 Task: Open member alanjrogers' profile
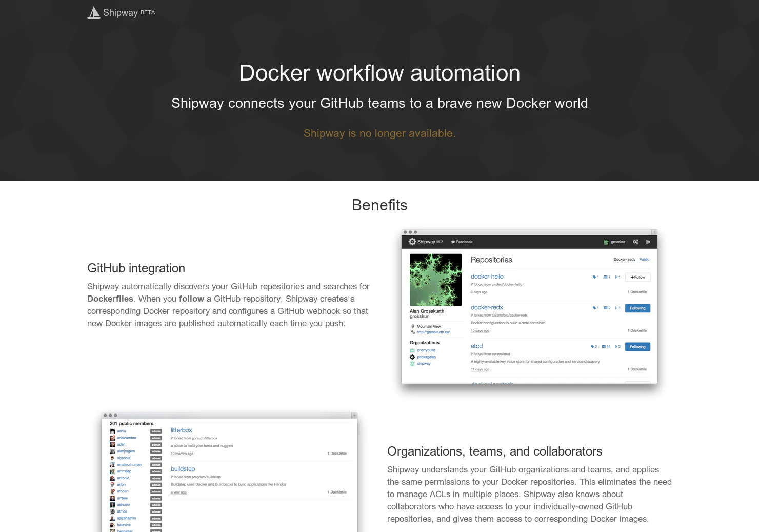pyautogui.click(x=126, y=451)
